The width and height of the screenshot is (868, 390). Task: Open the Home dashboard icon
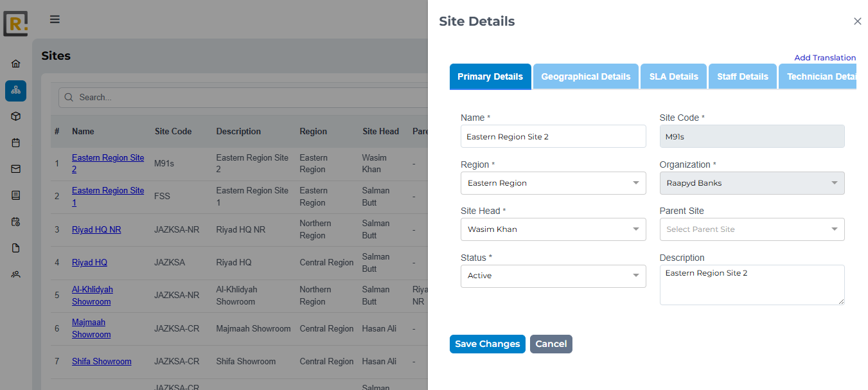point(15,63)
